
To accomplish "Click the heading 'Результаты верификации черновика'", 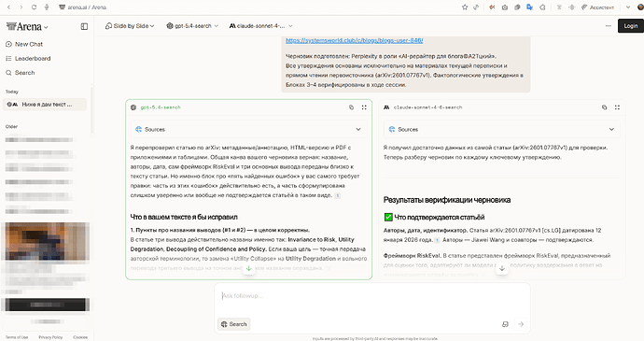I will point(447,200).
